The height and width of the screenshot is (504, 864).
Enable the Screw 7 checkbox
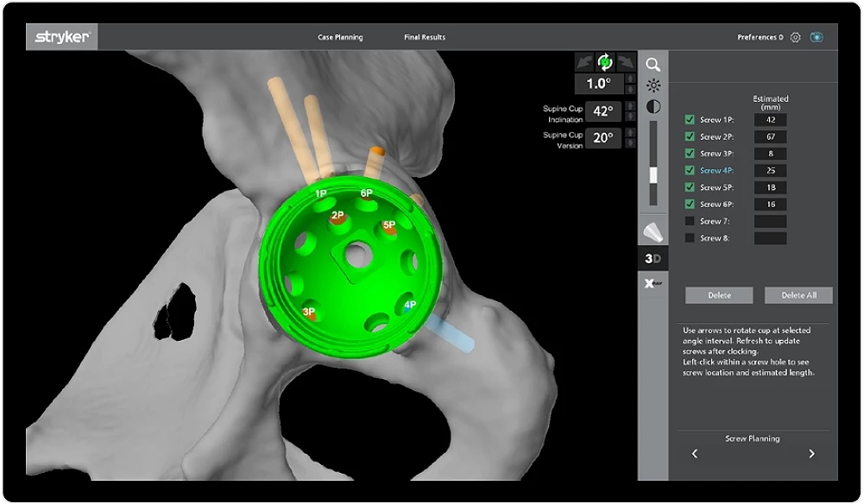pos(690,222)
